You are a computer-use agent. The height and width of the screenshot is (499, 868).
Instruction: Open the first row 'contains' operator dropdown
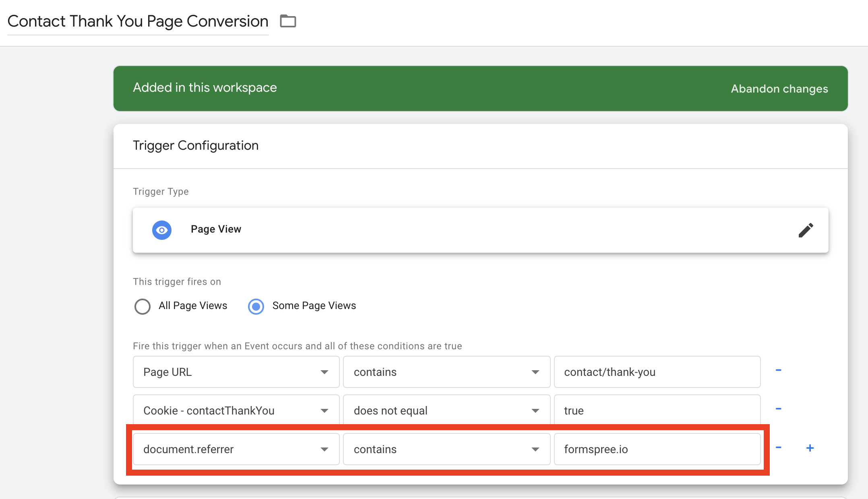(446, 372)
